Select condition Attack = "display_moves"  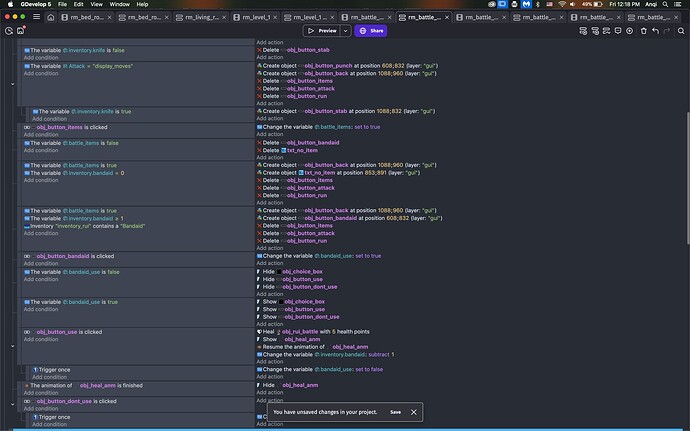coord(78,66)
